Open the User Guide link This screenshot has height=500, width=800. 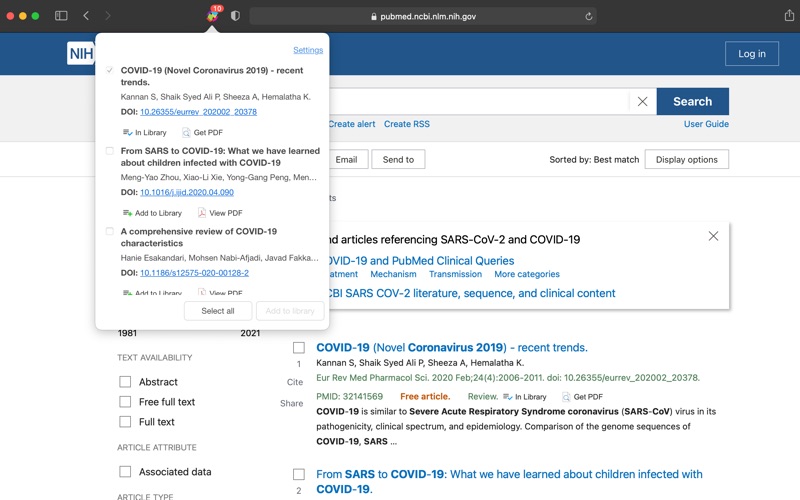(x=706, y=124)
